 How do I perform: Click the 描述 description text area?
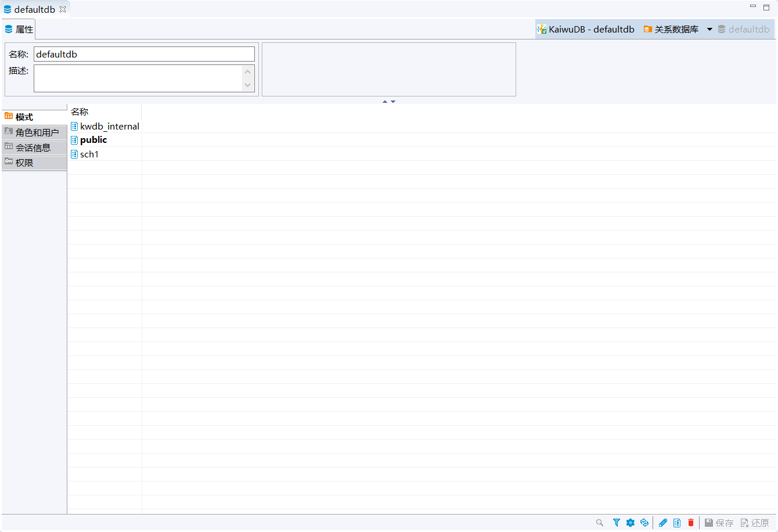(x=138, y=78)
